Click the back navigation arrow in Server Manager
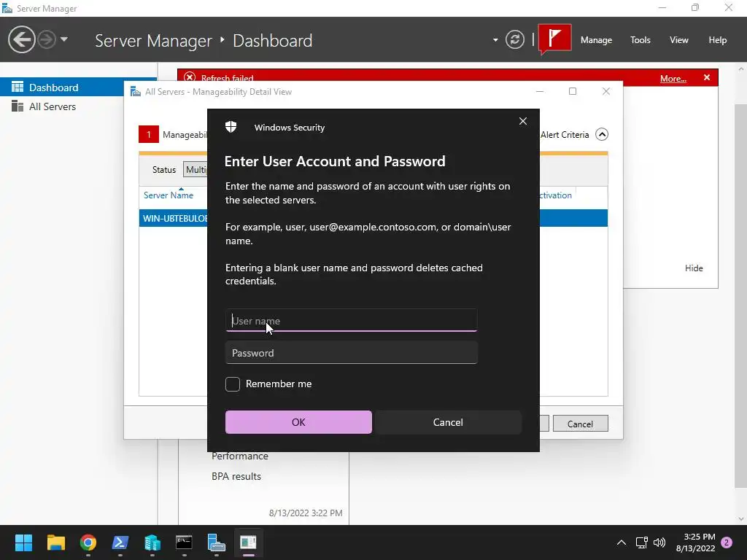 pos(21,39)
